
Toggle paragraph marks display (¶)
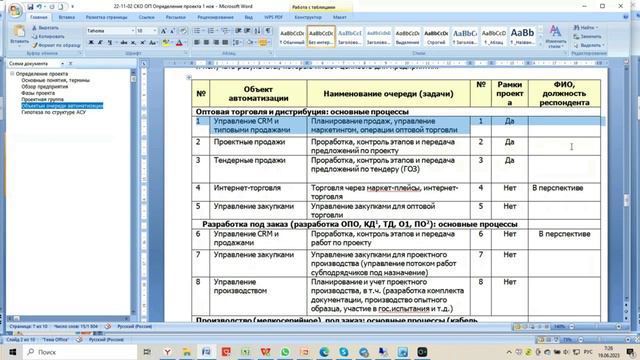click(x=268, y=31)
